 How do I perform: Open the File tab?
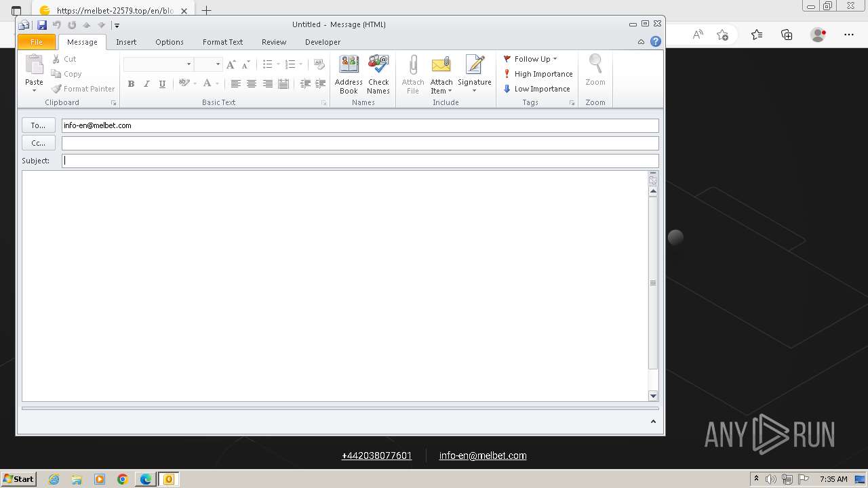point(37,42)
